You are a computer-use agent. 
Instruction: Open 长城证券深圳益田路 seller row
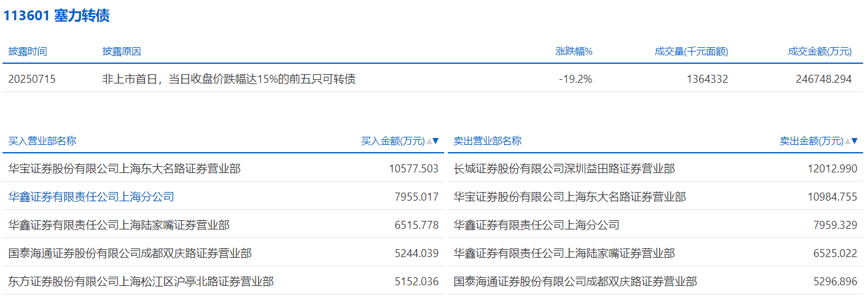(564, 169)
